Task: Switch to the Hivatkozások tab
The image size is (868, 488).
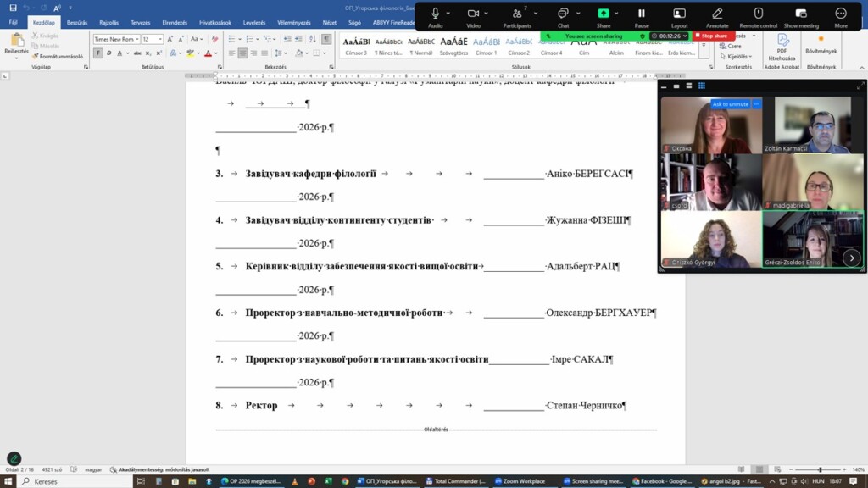Action: [214, 23]
